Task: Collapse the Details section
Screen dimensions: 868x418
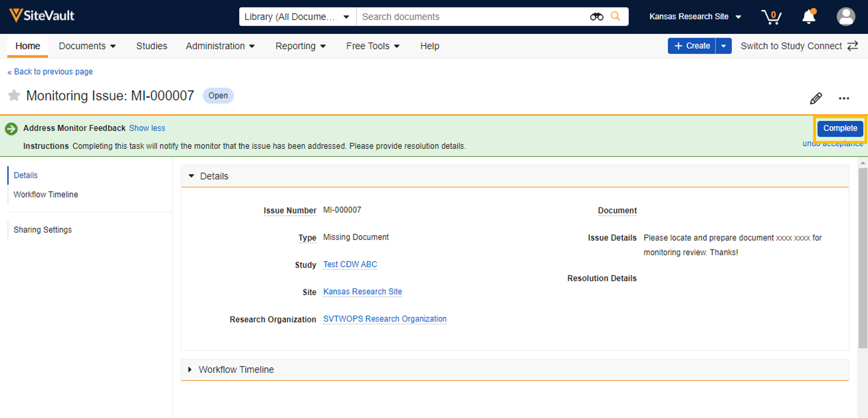Action: tap(191, 176)
